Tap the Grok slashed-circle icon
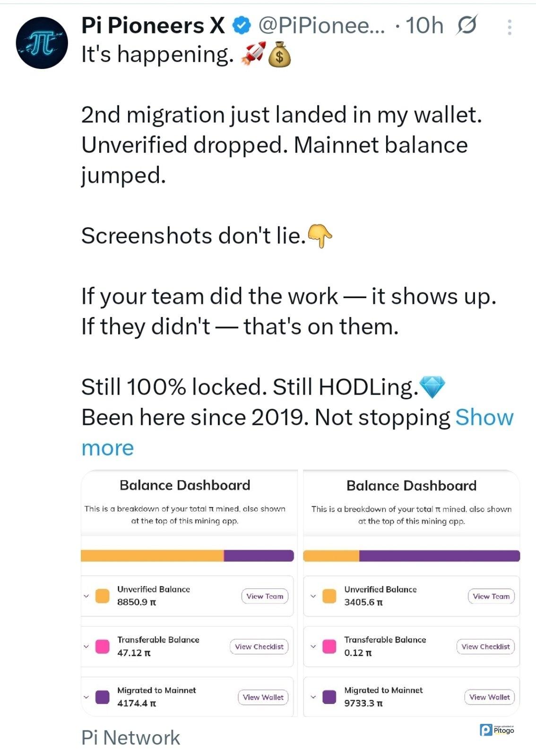The width and height of the screenshot is (536, 756). [467, 26]
